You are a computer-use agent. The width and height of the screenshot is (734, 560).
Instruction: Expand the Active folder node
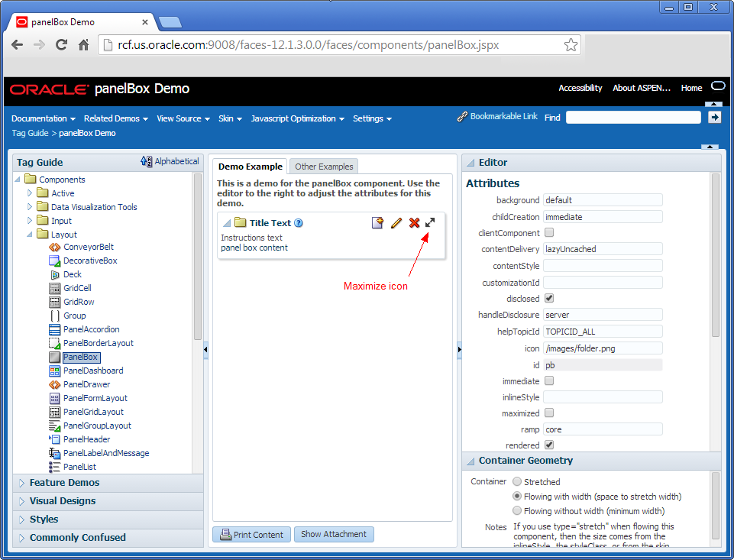click(30, 193)
